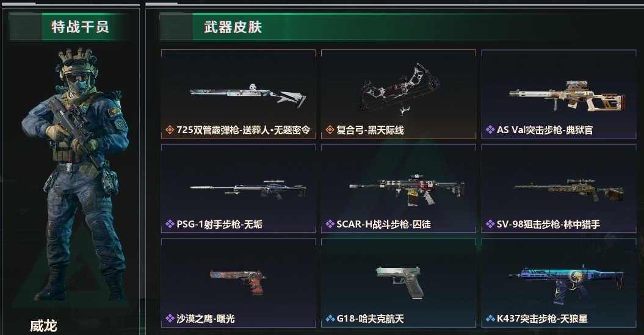Select the 威龙 operator character model

(x=75, y=174)
